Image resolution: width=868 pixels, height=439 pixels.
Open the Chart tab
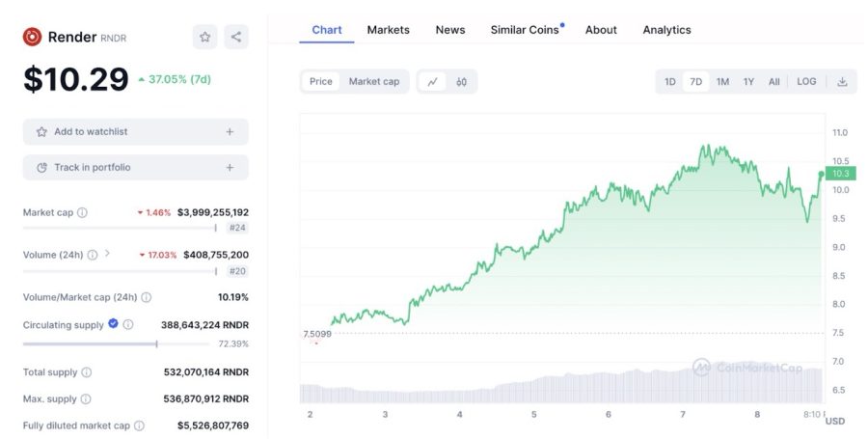[327, 30]
